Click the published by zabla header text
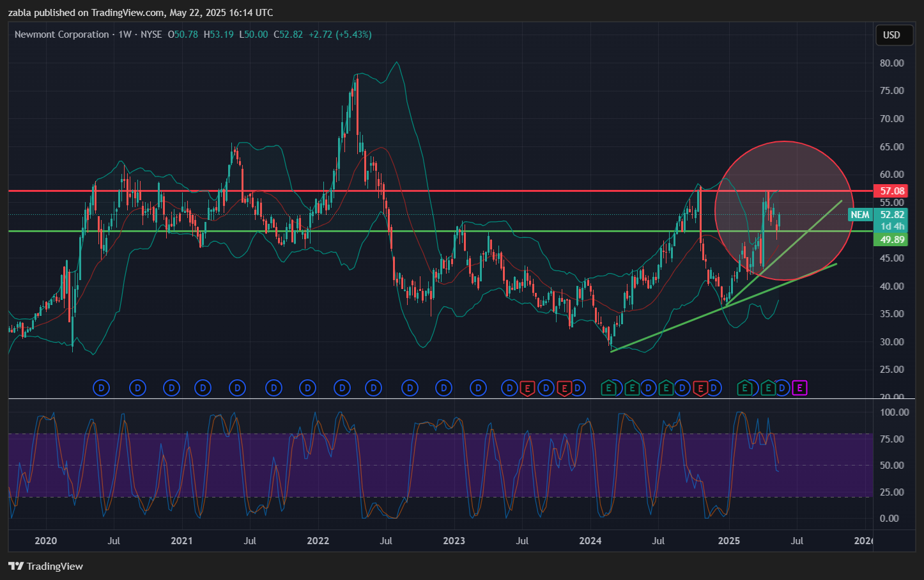Viewport: 924px width, 580px height. click(141, 13)
